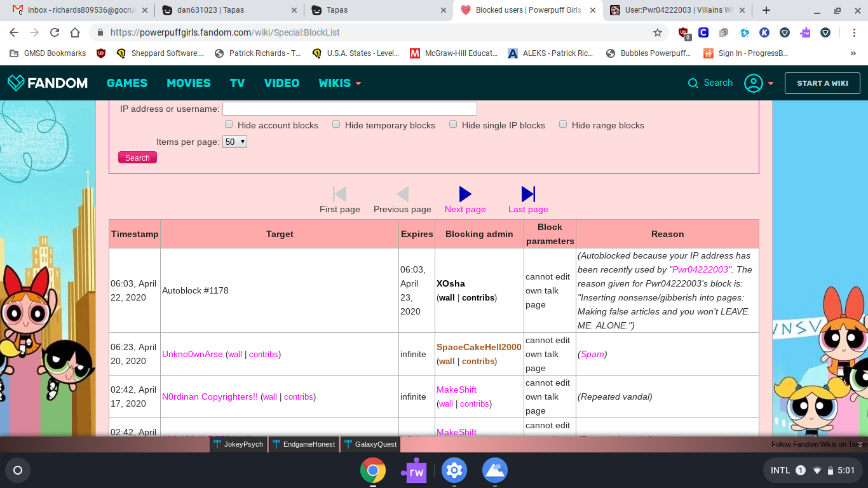This screenshot has height=488, width=868.
Task: Open the user account avatar menu
Action: click(x=754, y=83)
